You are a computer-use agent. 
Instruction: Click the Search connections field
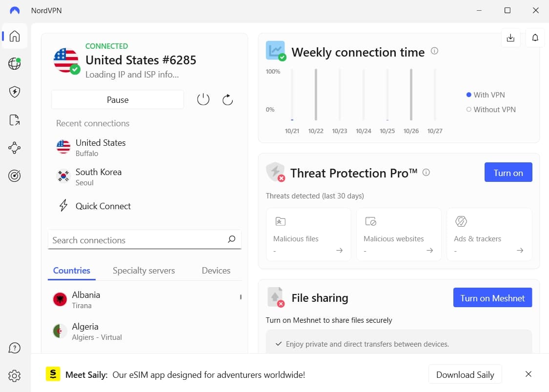tap(144, 239)
